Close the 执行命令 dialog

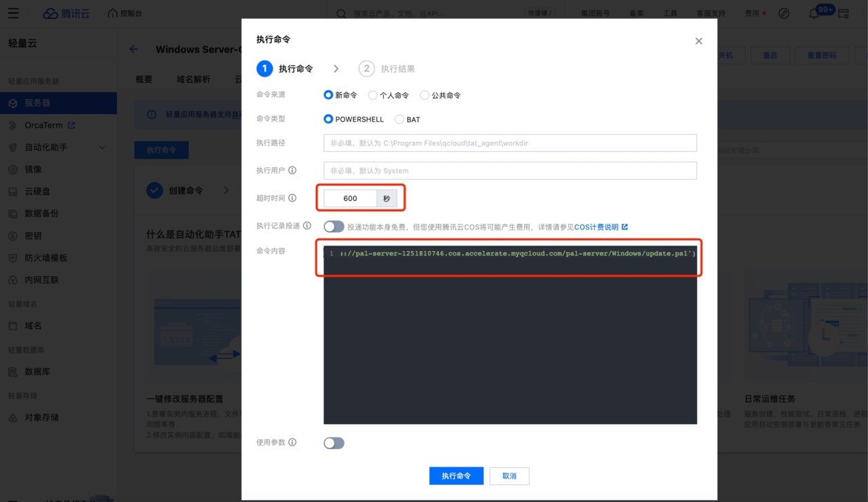[x=698, y=41]
